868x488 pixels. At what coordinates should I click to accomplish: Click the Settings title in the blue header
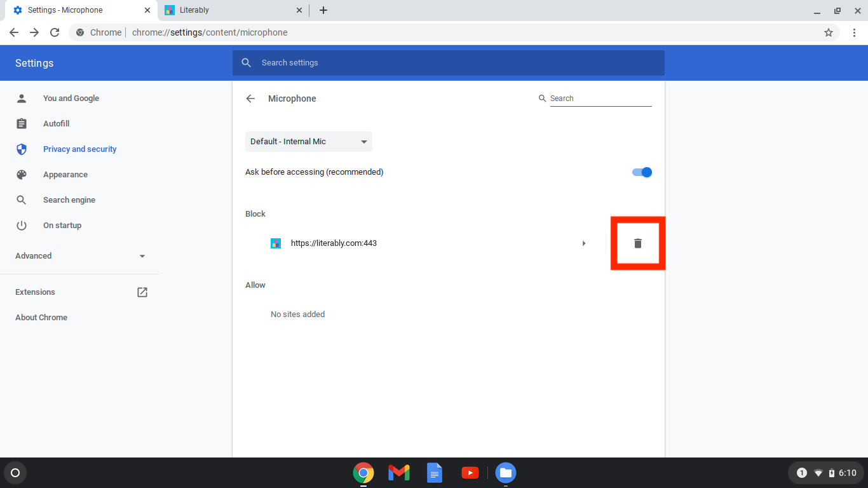[x=34, y=63]
